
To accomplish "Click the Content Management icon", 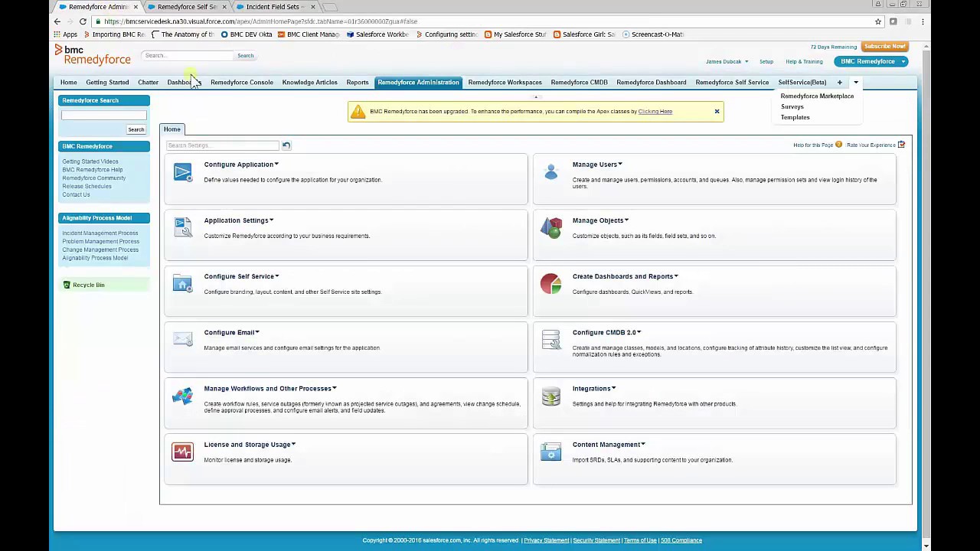I will click(550, 452).
